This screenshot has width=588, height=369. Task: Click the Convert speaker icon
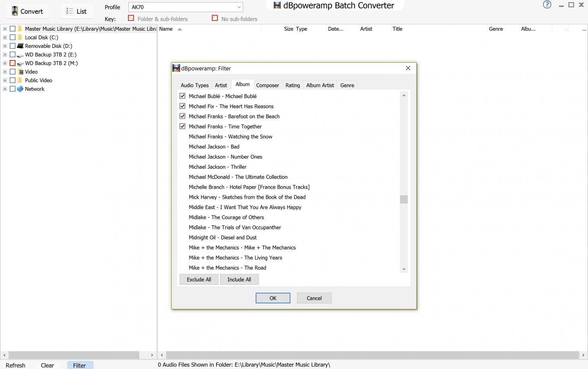15,11
